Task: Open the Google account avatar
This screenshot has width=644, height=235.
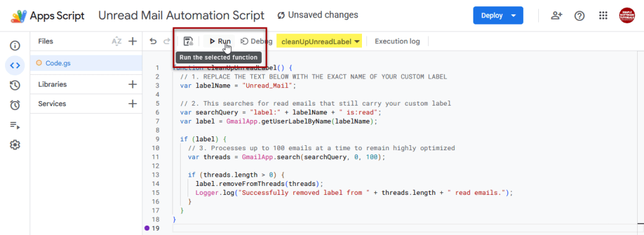Action: click(627, 16)
